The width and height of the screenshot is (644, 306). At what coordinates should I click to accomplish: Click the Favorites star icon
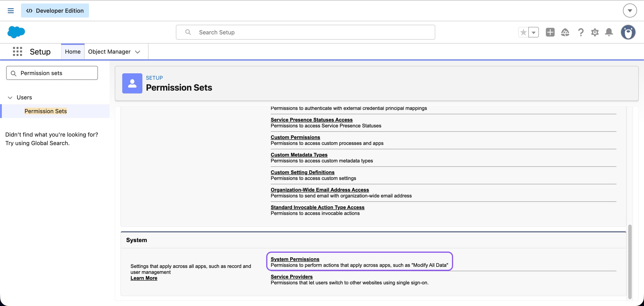(523, 32)
